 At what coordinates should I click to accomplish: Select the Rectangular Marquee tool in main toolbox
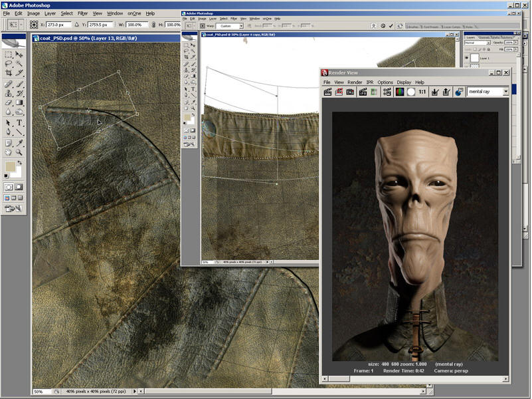(9, 55)
